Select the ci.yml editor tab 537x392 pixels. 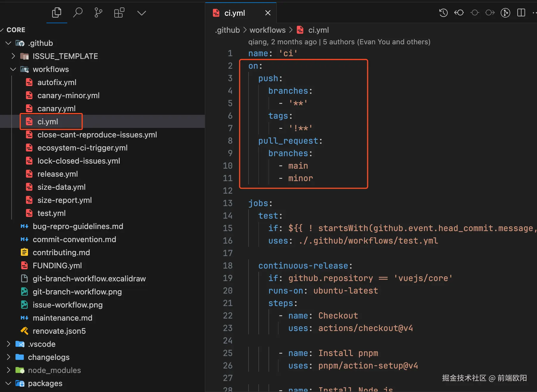point(241,13)
